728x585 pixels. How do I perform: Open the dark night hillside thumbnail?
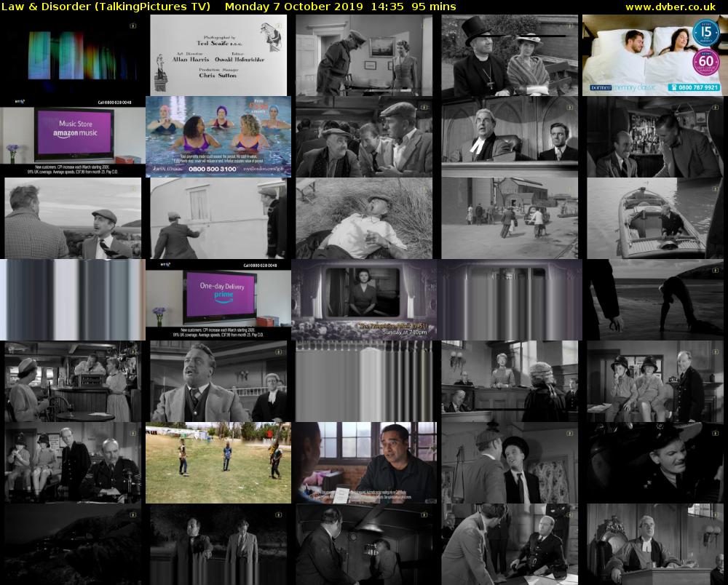(73, 544)
